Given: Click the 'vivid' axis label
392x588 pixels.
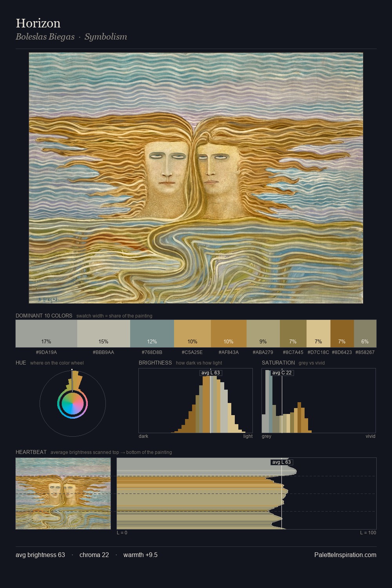Looking at the screenshot, I should tap(370, 436).
